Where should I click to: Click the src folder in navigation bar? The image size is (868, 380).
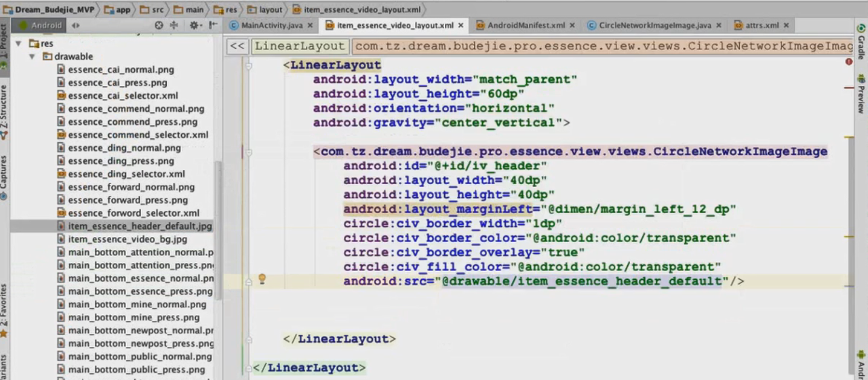(153, 9)
